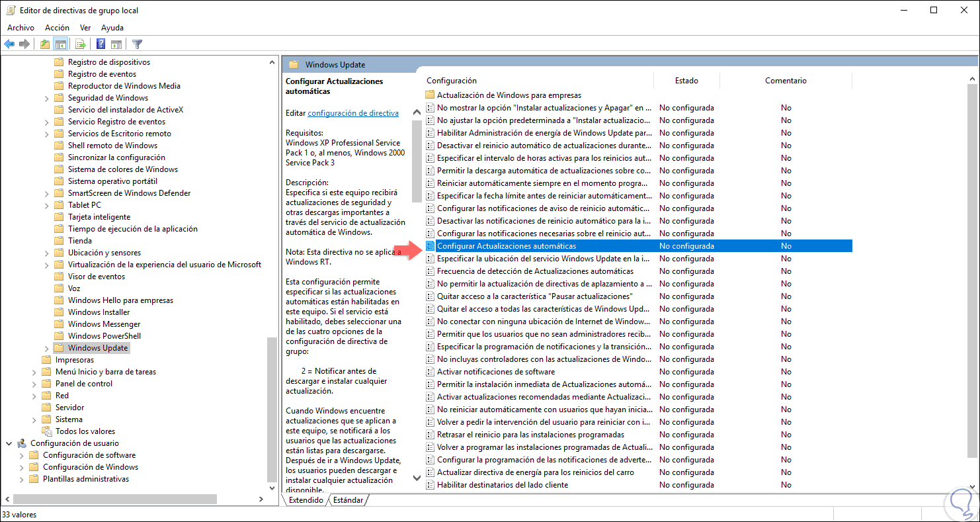Sort by the Comentario column header
Image resolution: width=980 pixels, height=522 pixels.
[x=786, y=81]
